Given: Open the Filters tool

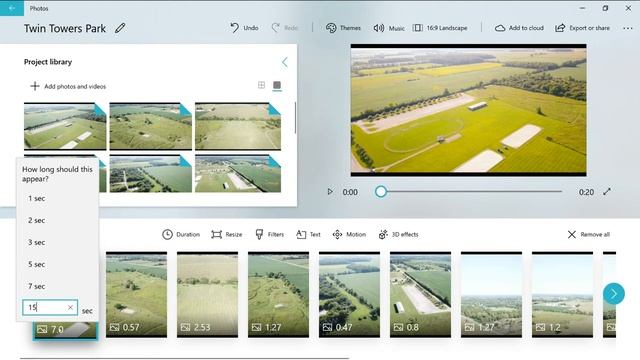Looking at the screenshot, I should click(x=269, y=234).
